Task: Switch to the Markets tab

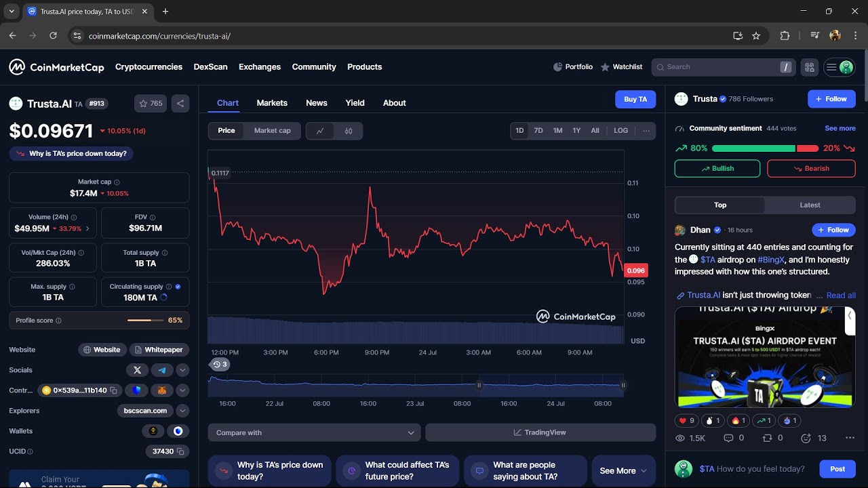Action: point(272,103)
